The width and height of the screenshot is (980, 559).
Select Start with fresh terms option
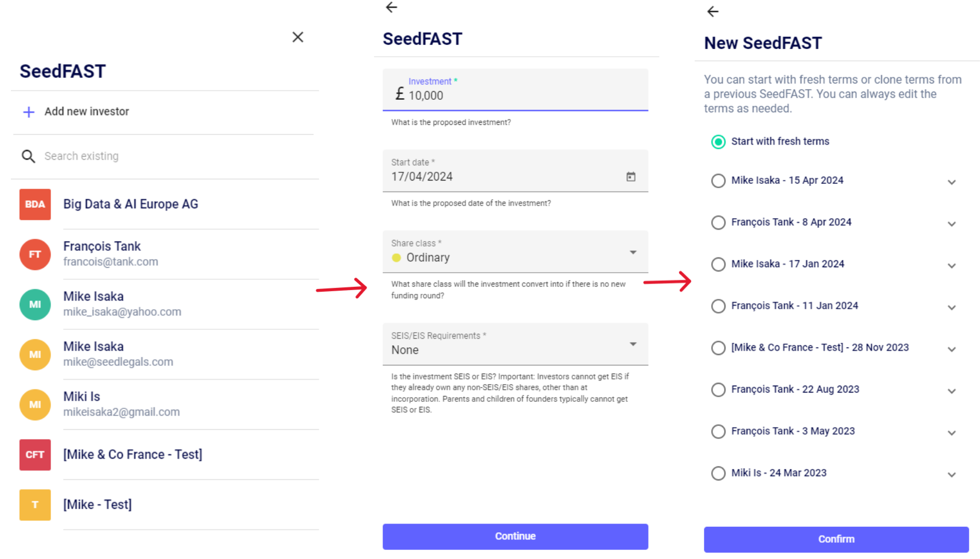[718, 142]
